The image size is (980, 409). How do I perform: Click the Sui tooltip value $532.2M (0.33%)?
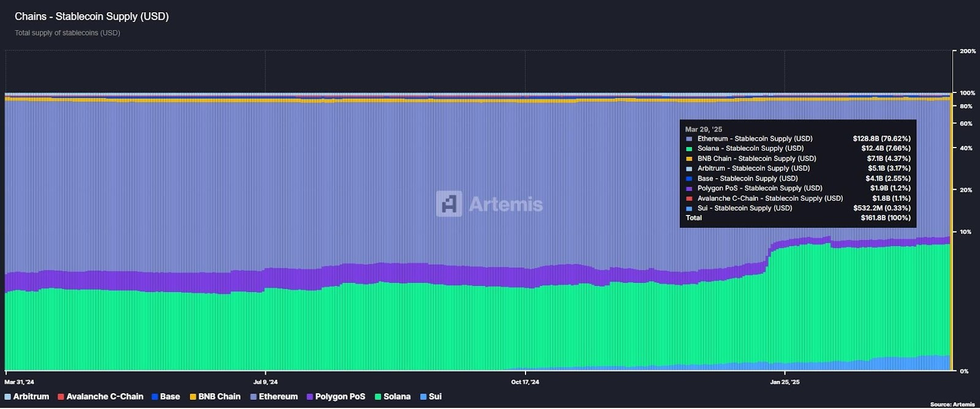881,208
